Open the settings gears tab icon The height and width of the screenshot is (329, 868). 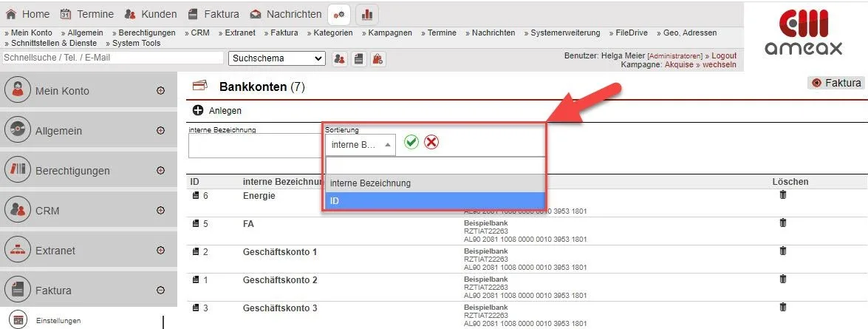click(x=339, y=14)
